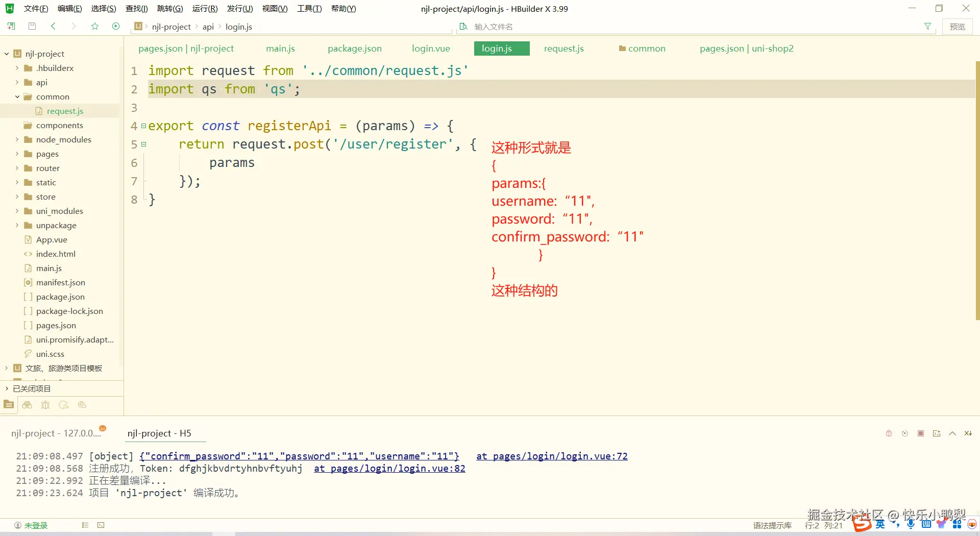Open the login.vue:82 console link
Viewport: 980px width, 536px height.
click(x=389, y=468)
